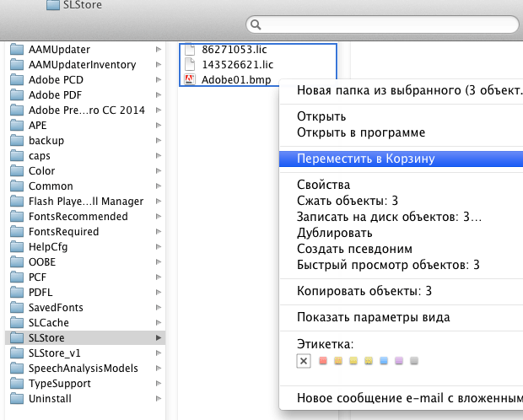This screenshot has height=420, width=523.
Task: Click the HelpCfg folder icon
Action: click(x=17, y=246)
